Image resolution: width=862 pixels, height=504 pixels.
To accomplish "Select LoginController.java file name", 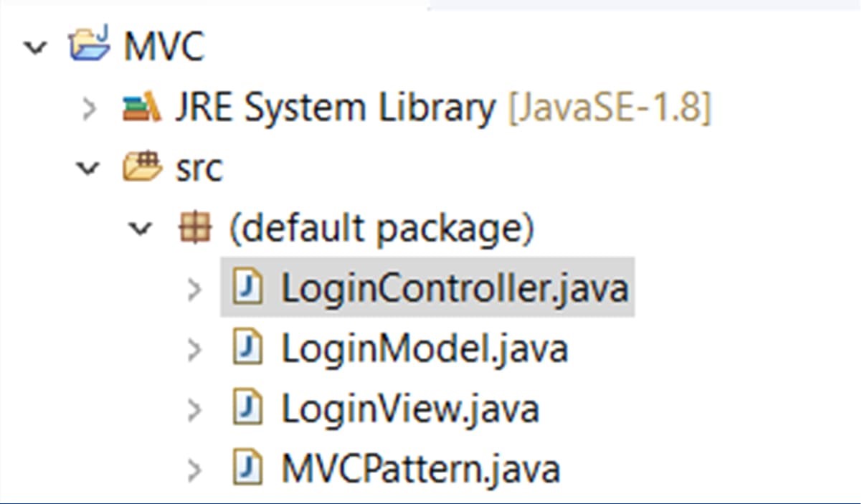I will [455, 289].
